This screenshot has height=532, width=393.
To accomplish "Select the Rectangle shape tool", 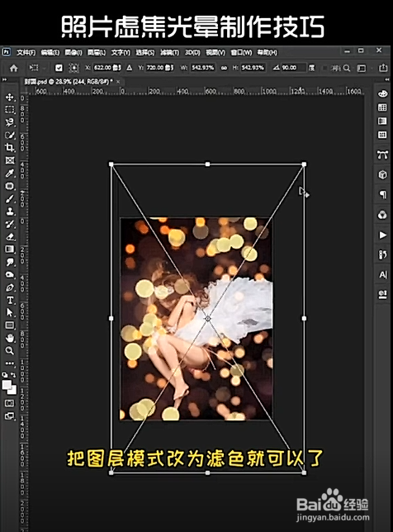I will (x=9, y=325).
